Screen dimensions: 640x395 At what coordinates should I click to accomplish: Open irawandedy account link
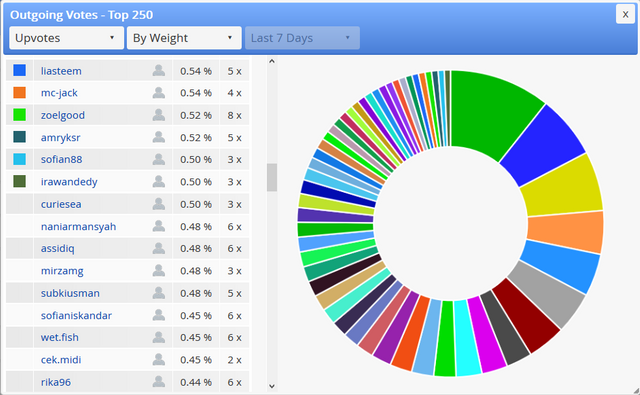[69, 182]
